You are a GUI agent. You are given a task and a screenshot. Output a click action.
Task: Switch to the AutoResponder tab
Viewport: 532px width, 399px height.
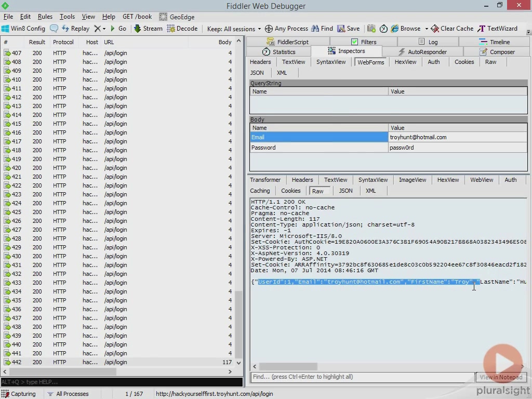[x=422, y=52]
